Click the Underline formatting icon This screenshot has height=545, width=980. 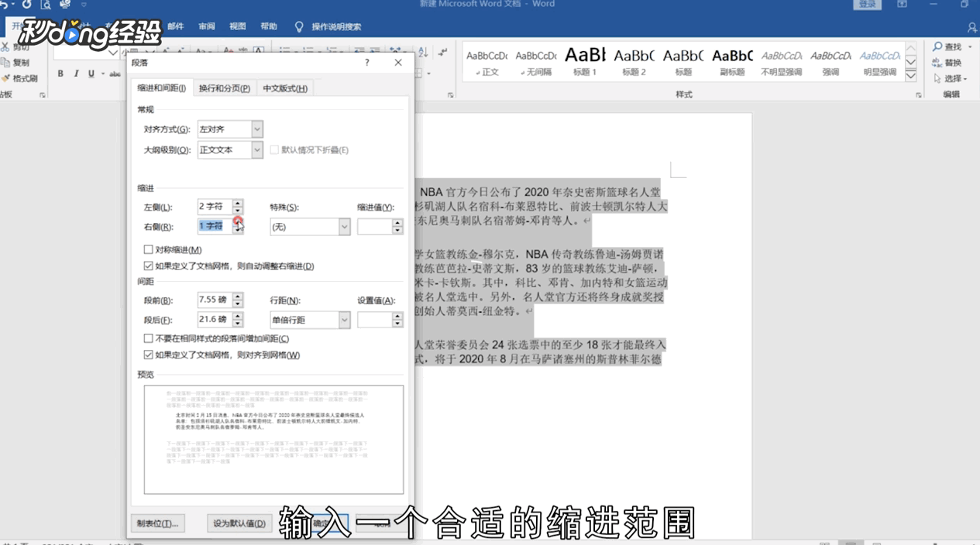click(x=91, y=74)
